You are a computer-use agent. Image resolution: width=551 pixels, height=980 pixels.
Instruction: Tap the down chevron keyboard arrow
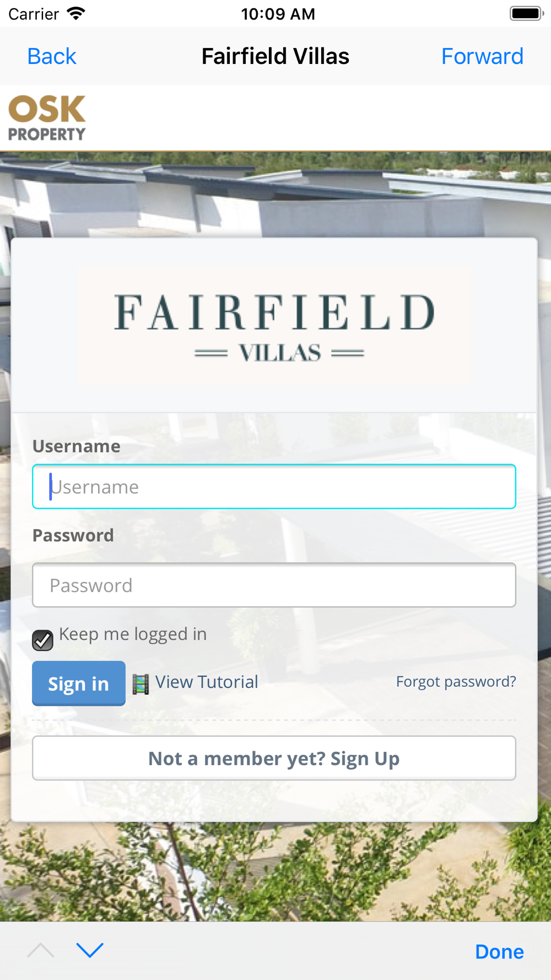[x=90, y=950]
